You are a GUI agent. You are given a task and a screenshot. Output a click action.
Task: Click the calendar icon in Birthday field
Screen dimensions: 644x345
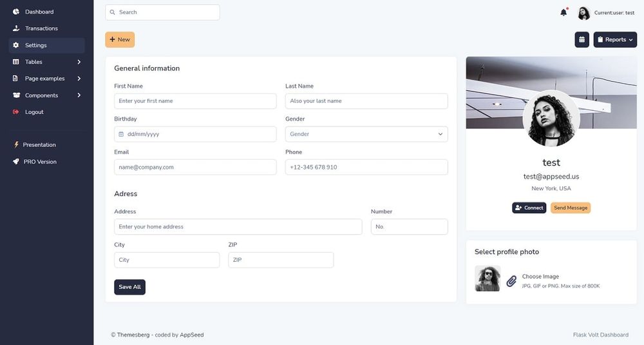pyautogui.click(x=121, y=134)
